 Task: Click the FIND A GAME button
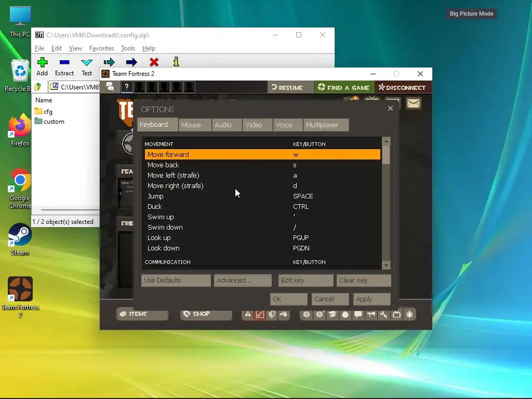tap(344, 87)
